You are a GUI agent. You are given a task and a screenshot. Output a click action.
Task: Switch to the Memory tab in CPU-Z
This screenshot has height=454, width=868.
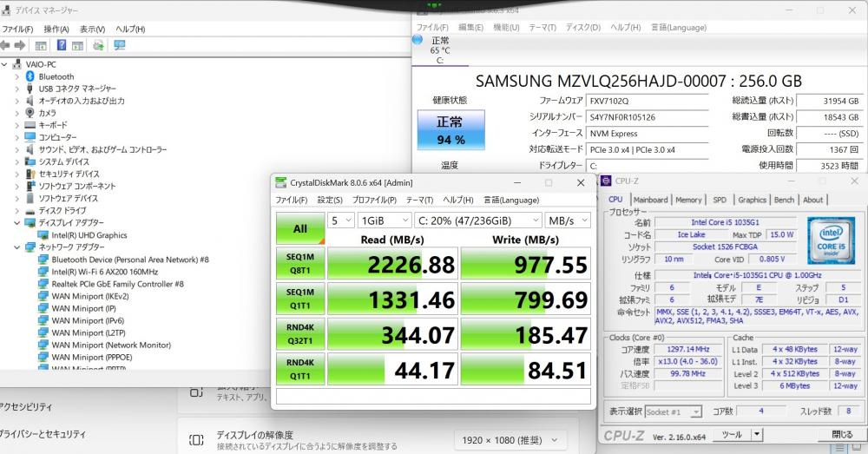pyautogui.click(x=688, y=200)
